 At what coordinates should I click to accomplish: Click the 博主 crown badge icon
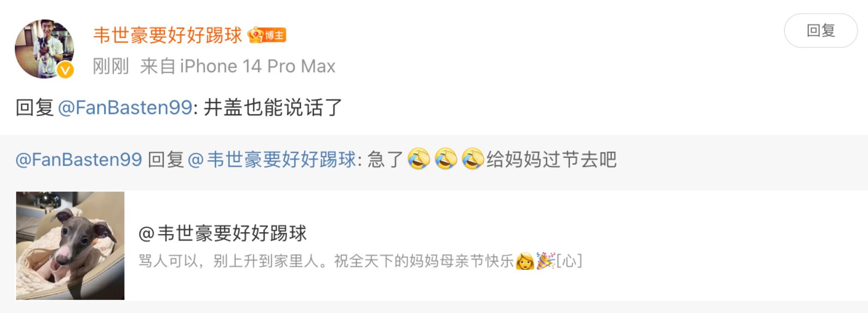[267, 35]
